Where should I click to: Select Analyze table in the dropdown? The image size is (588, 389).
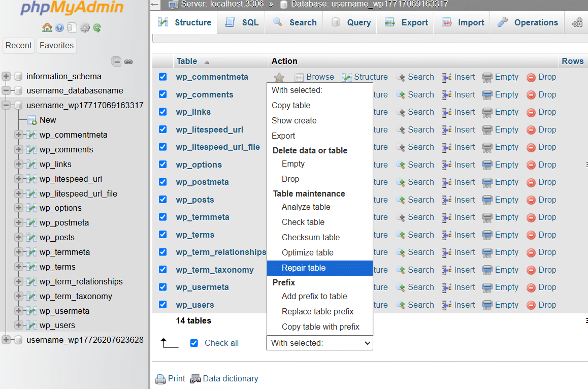(320, 207)
